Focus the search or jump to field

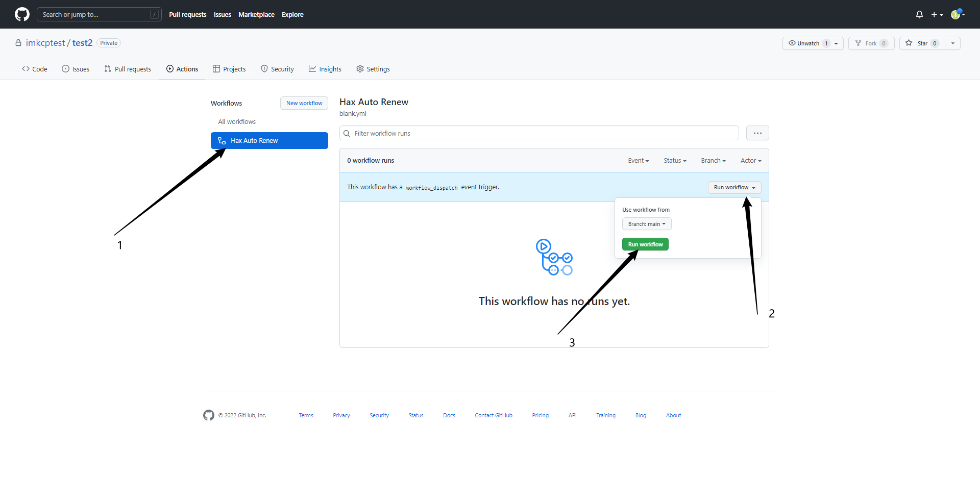click(99, 14)
